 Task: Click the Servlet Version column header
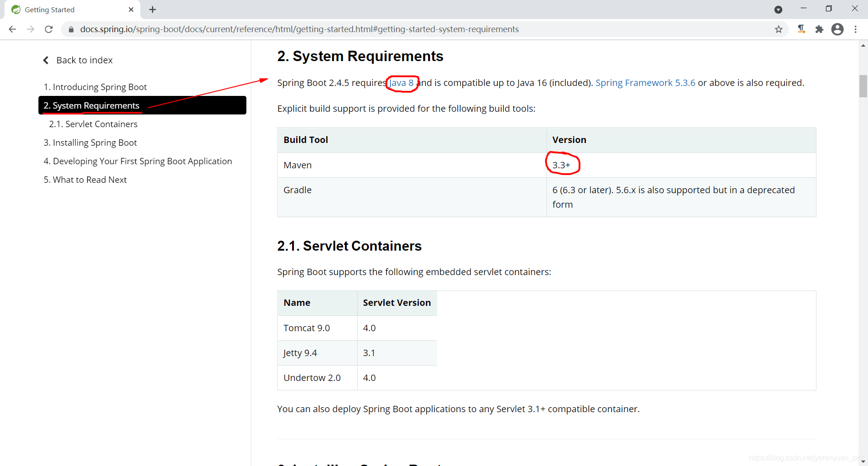click(x=397, y=303)
